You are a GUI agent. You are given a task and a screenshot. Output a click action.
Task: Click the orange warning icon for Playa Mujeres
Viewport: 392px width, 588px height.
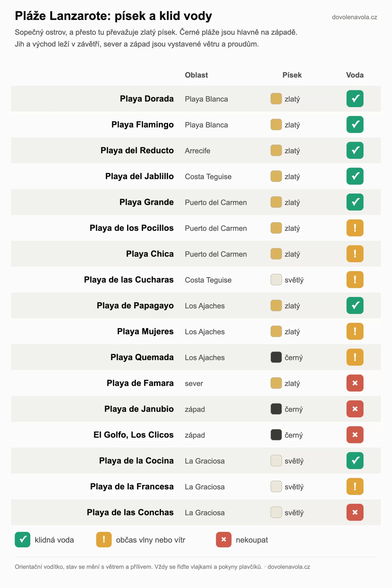(x=355, y=331)
